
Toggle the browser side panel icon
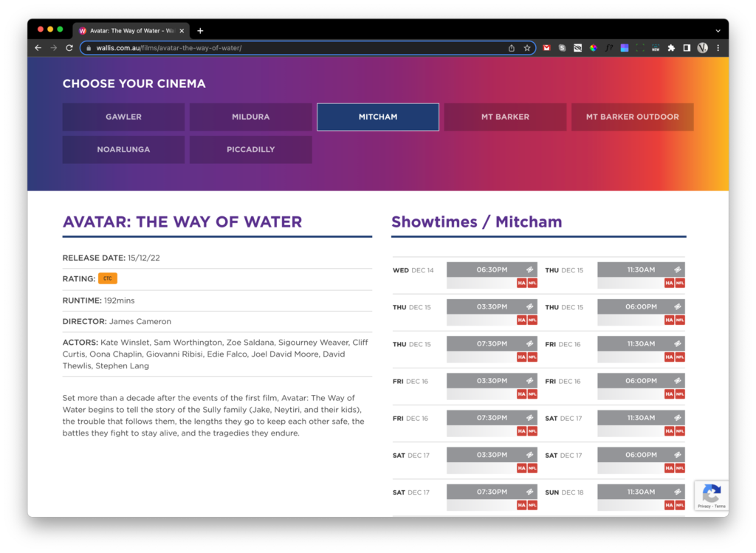coord(687,48)
